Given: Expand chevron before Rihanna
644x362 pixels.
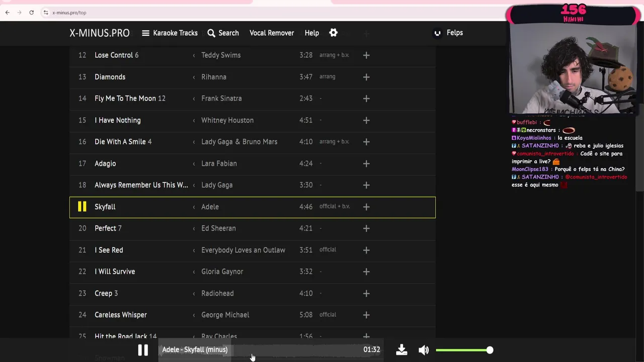Looking at the screenshot, I should (194, 77).
